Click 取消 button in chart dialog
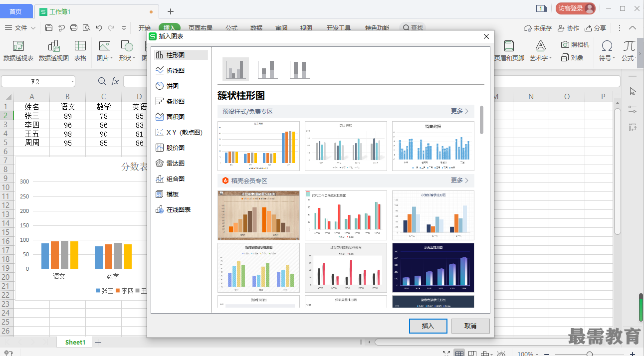 [x=470, y=326]
